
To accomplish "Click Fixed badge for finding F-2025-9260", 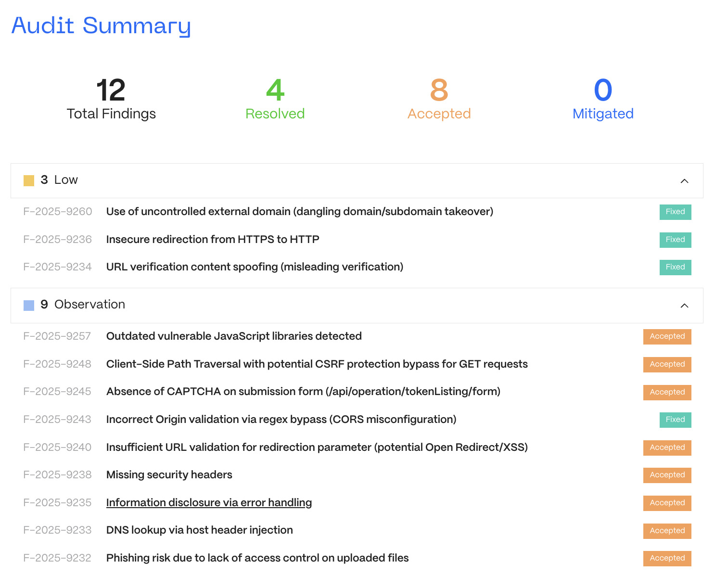I will 675,212.
